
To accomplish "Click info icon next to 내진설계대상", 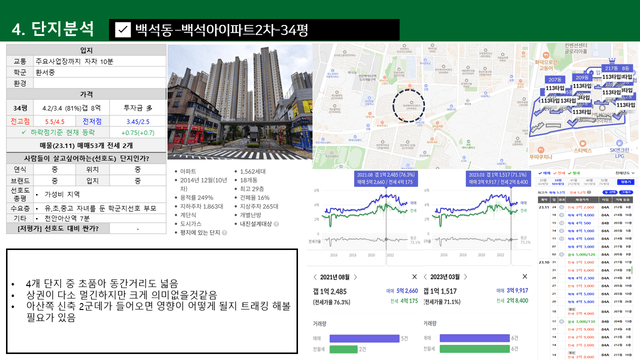I will (276, 224).
